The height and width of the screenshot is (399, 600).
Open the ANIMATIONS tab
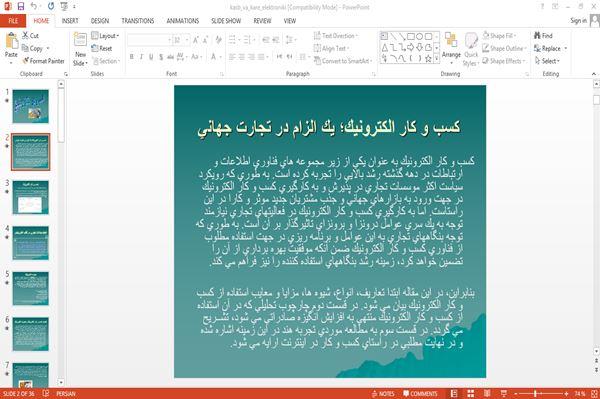click(183, 21)
